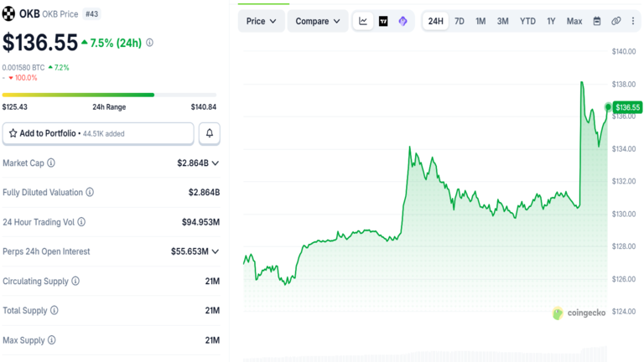644x362 pixels.
Task: Open the Compare dropdown
Action: 318,21
